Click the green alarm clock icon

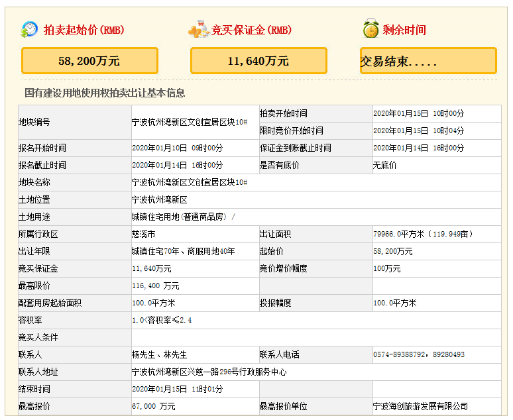point(370,29)
